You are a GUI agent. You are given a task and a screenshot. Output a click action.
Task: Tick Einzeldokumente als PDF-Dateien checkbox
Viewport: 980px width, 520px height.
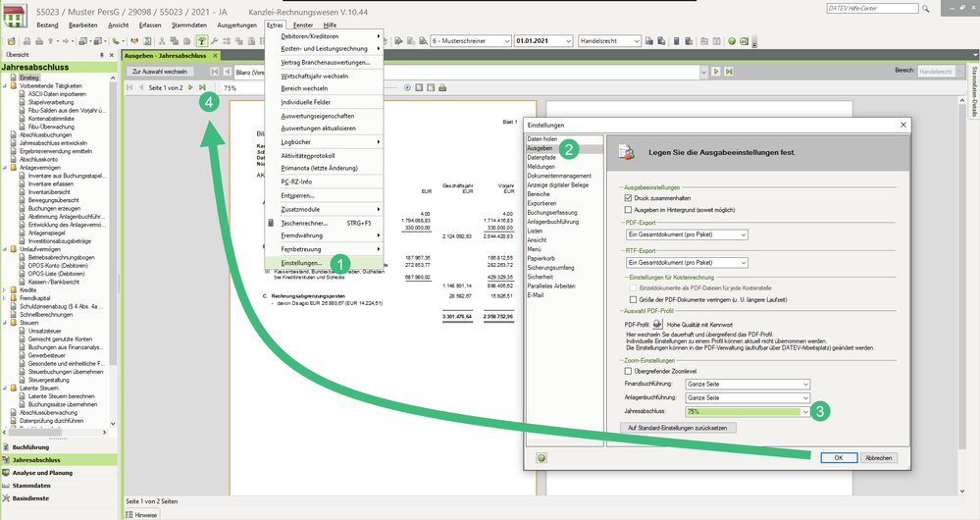tap(633, 288)
